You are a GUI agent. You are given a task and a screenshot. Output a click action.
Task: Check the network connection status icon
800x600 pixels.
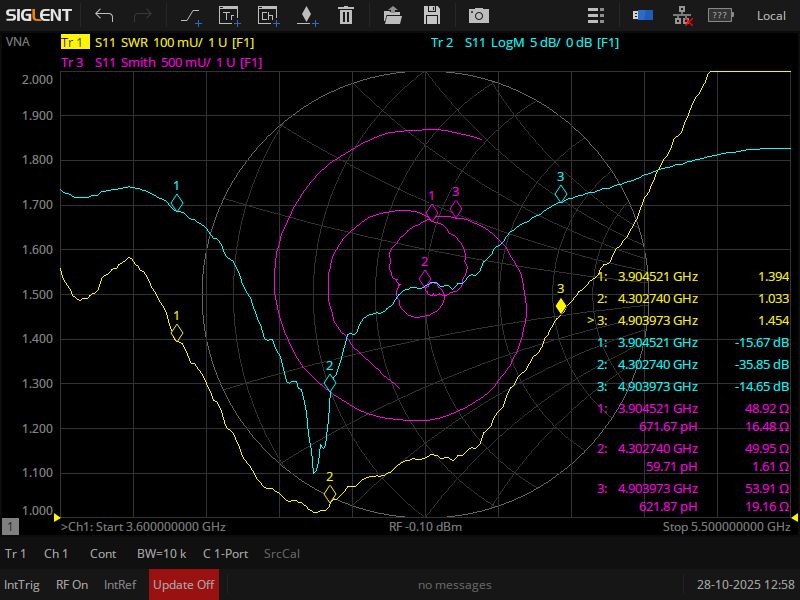tap(682, 15)
